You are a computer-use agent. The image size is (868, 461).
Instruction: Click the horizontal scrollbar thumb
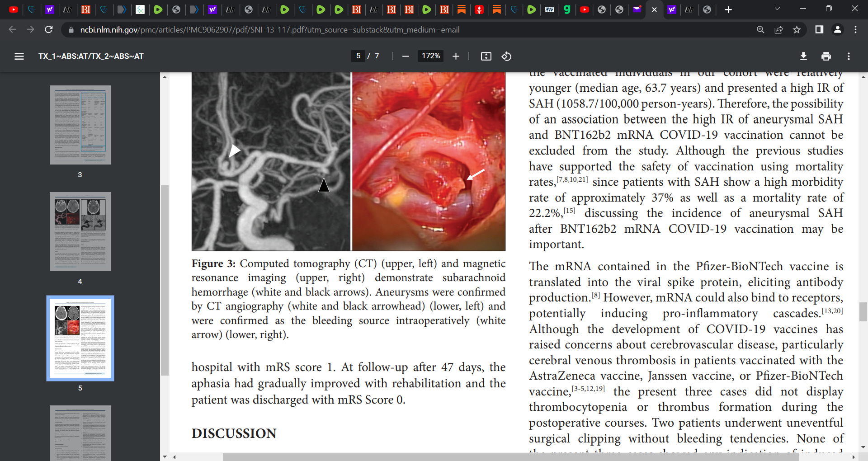(511, 457)
